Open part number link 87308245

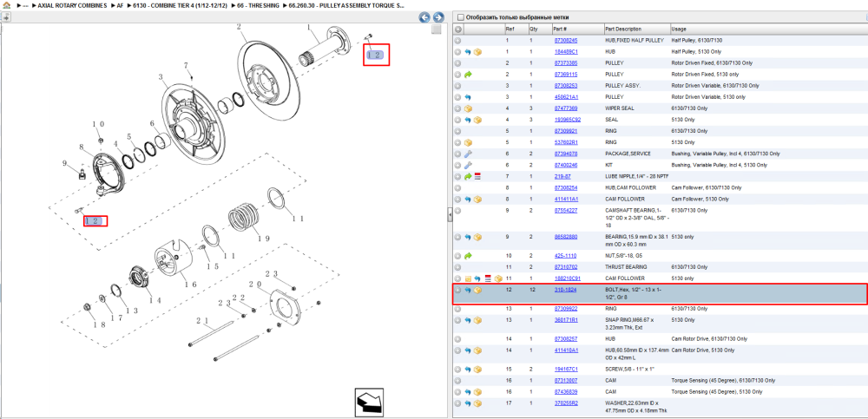(566, 41)
